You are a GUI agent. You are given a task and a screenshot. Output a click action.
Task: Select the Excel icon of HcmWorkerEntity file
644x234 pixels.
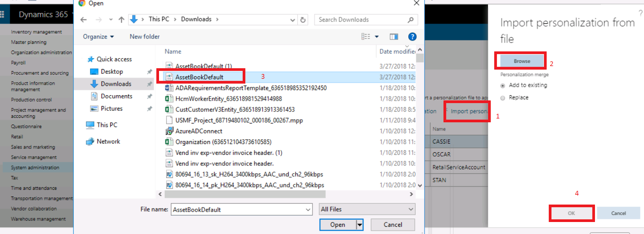coord(169,99)
